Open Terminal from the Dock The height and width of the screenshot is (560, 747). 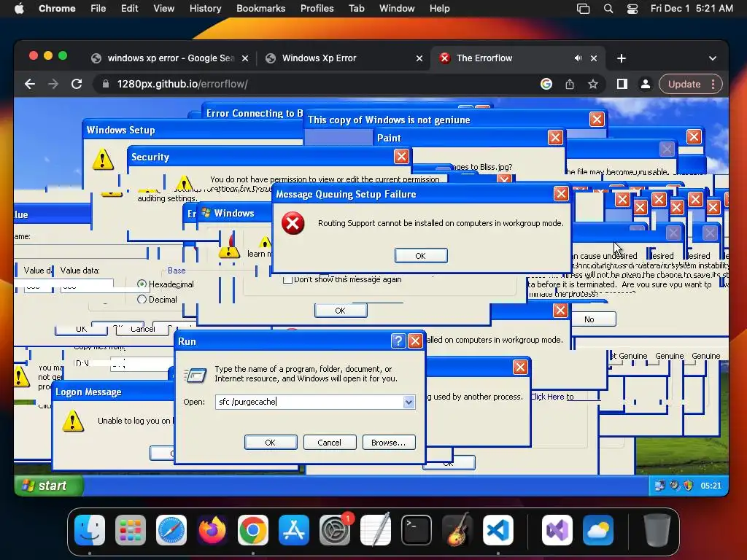tap(417, 530)
